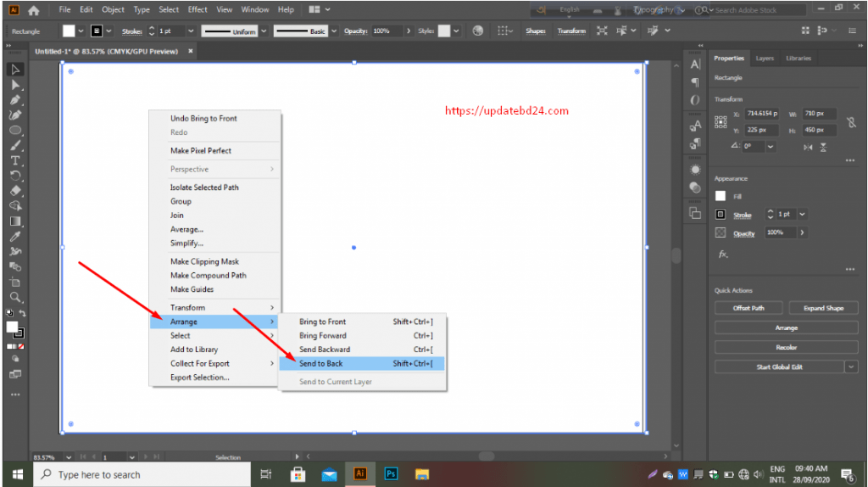This screenshot has height=487, width=868.
Task: Click the fx effects icon in Appearance
Action: 723,254
